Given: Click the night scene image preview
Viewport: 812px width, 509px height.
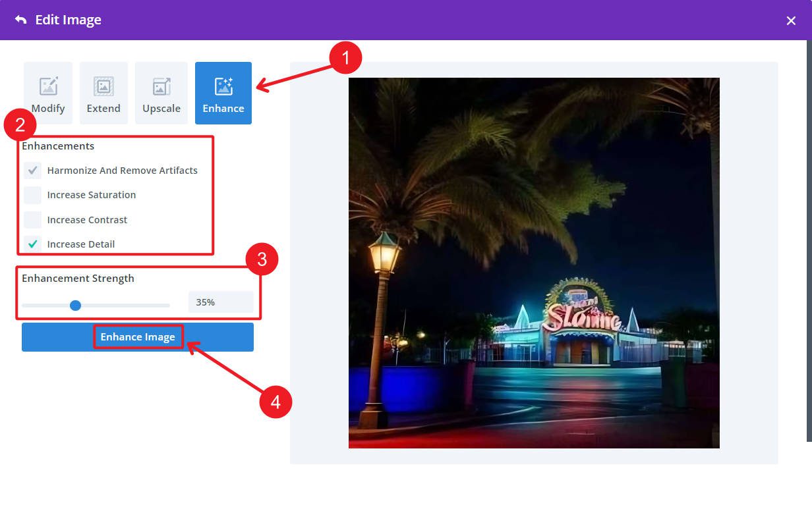Looking at the screenshot, I should point(534,263).
